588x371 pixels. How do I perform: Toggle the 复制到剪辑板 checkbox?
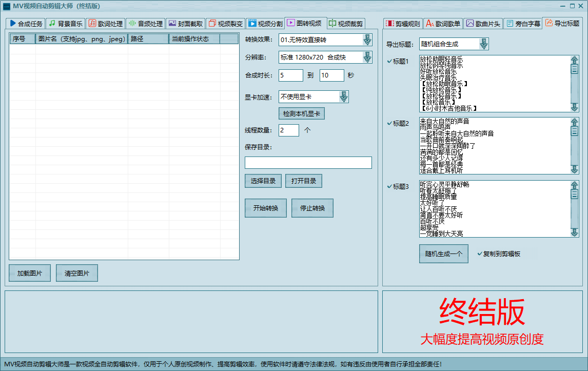pyautogui.click(x=499, y=254)
